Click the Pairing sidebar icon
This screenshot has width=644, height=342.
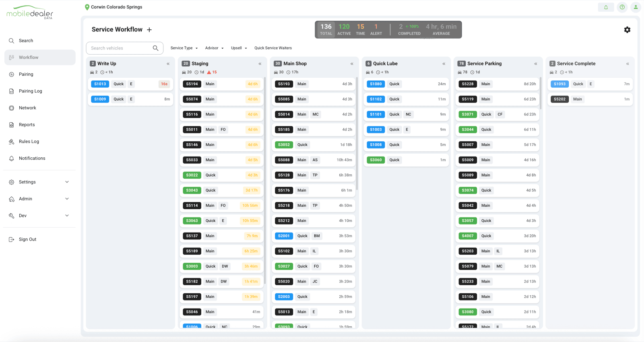pyautogui.click(x=12, y=74)
